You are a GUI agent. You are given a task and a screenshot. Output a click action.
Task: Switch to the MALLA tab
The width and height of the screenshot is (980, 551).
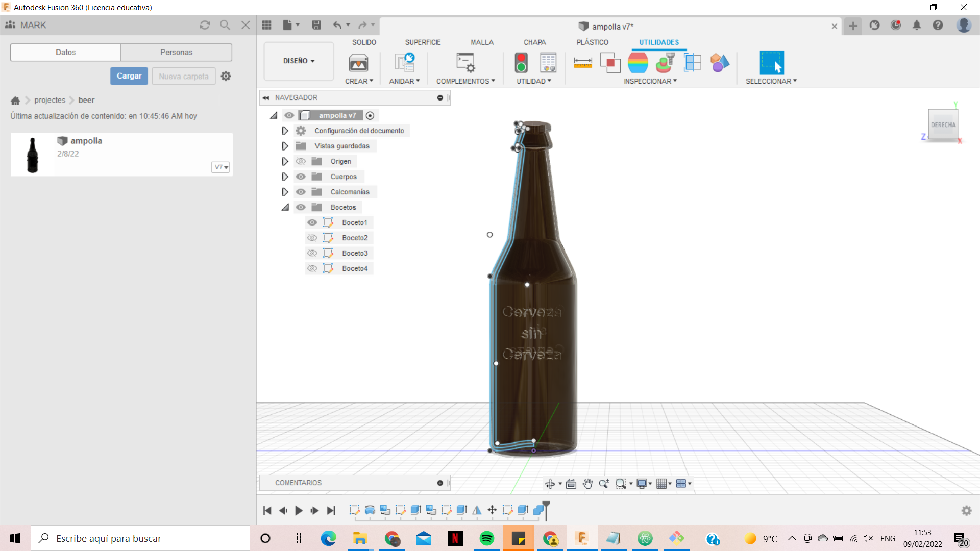pyautogui.click(x=482, y=42)
